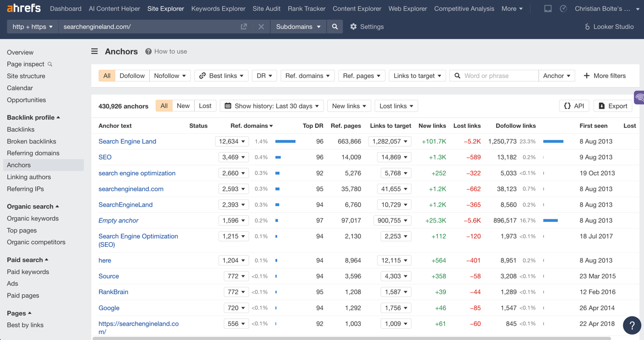Open Best links filter
644x340 pixels.
pos(222,76)
